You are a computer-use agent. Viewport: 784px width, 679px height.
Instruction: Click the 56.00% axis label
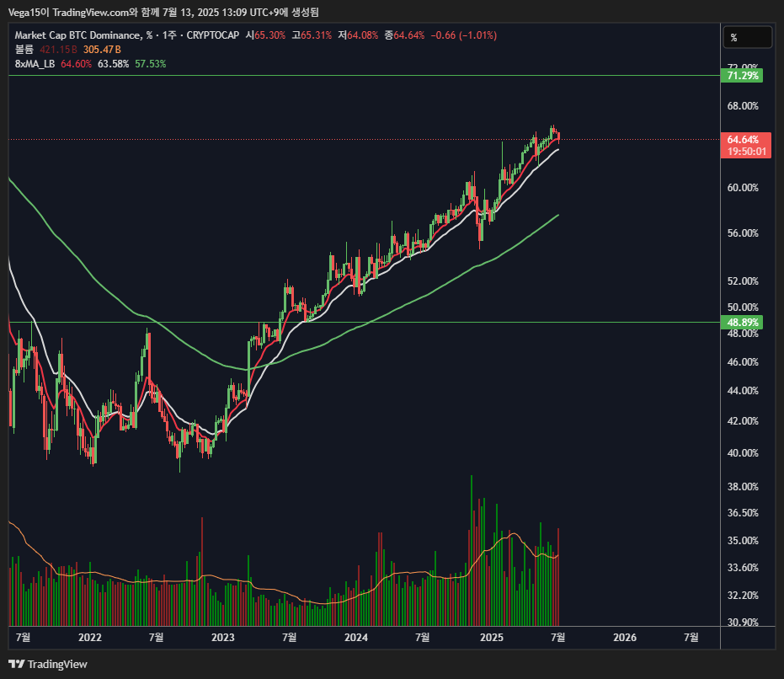(x=743, y=233)
